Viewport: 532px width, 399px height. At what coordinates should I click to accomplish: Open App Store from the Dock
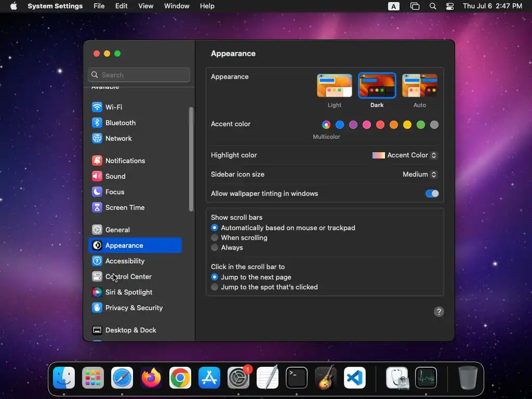click(209, 378)
